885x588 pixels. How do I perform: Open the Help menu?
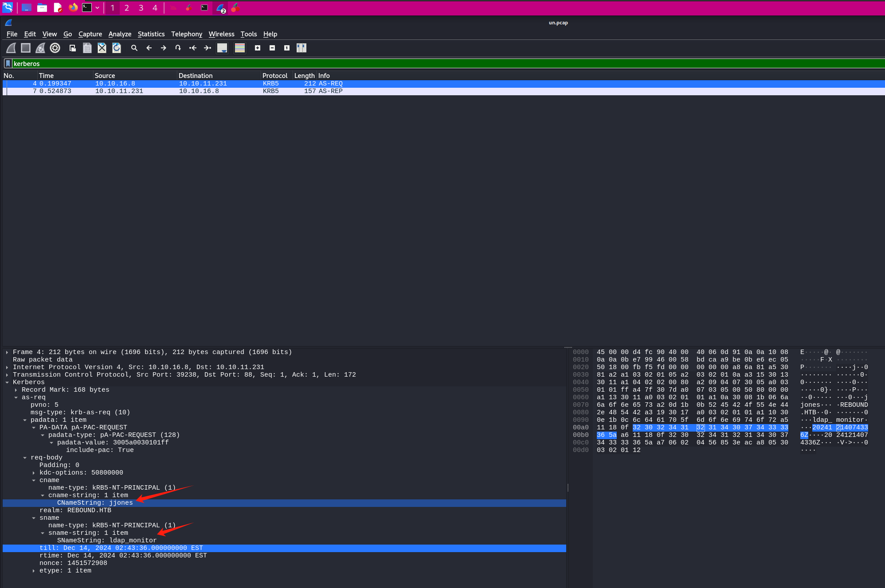pos(270,34)
